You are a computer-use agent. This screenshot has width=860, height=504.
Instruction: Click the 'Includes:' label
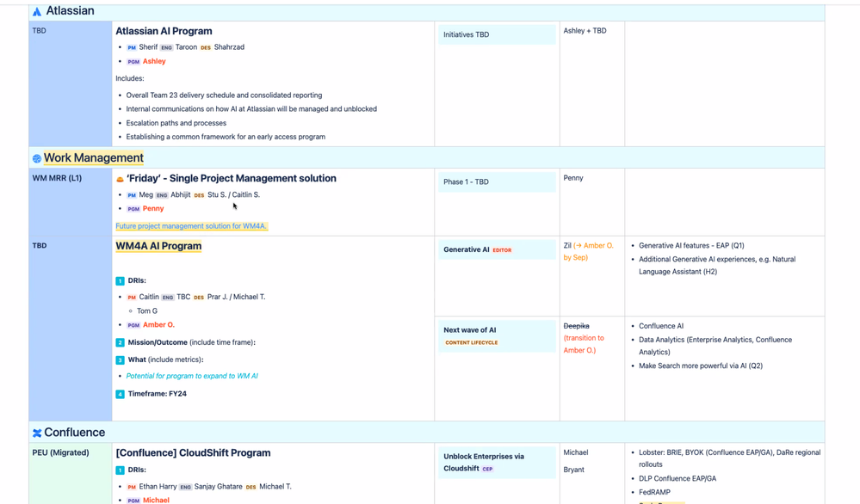pyautogui.click(x=129, y=78)
